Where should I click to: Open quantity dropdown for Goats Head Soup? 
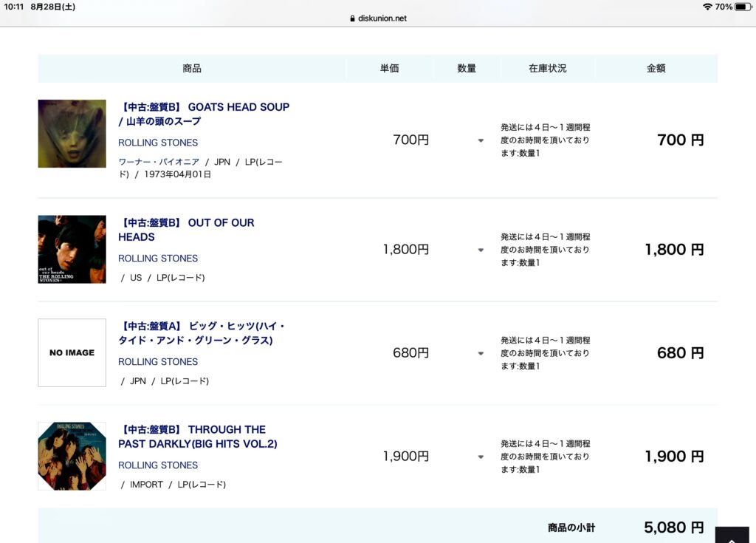point(481,140)
